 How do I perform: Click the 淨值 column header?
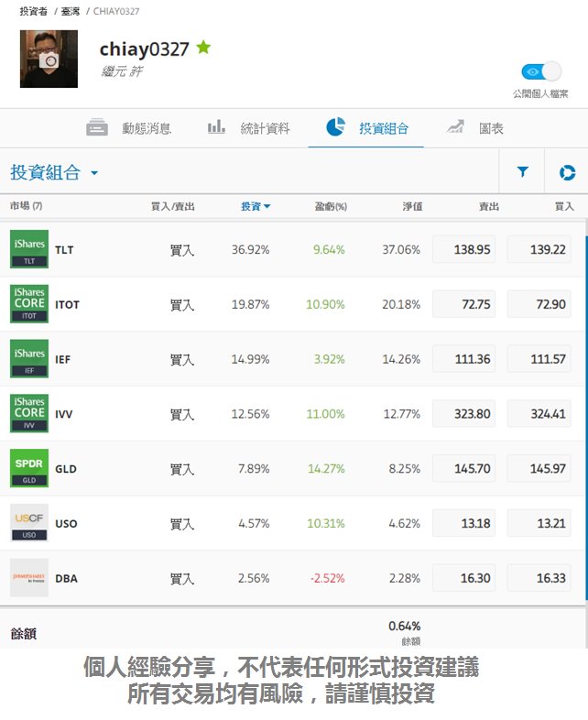pos(413,207)
